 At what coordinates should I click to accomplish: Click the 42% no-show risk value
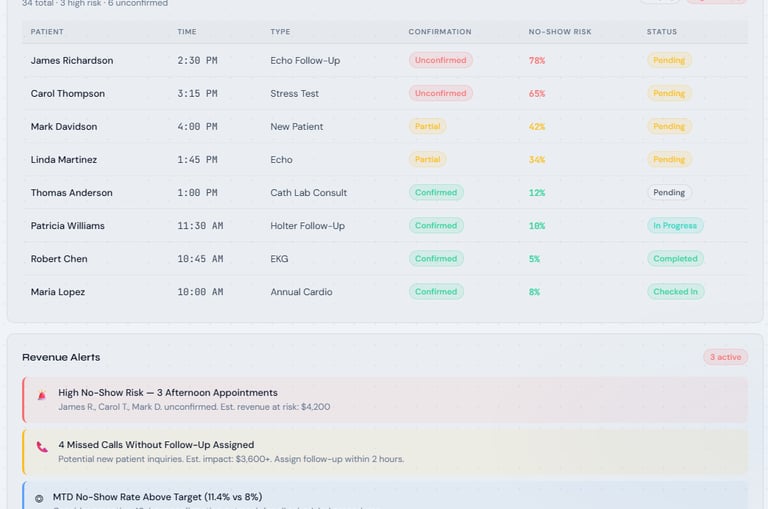click(537, 127)
